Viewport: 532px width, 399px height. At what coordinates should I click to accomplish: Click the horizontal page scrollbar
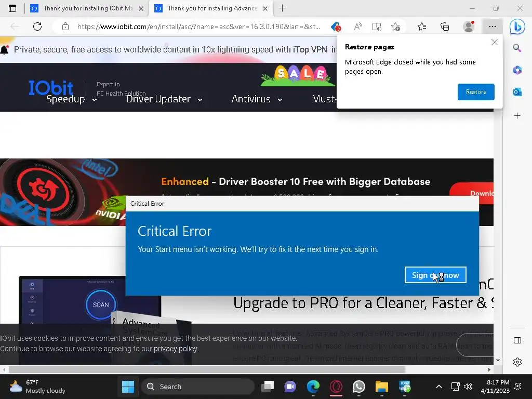(x=207, y=369)
